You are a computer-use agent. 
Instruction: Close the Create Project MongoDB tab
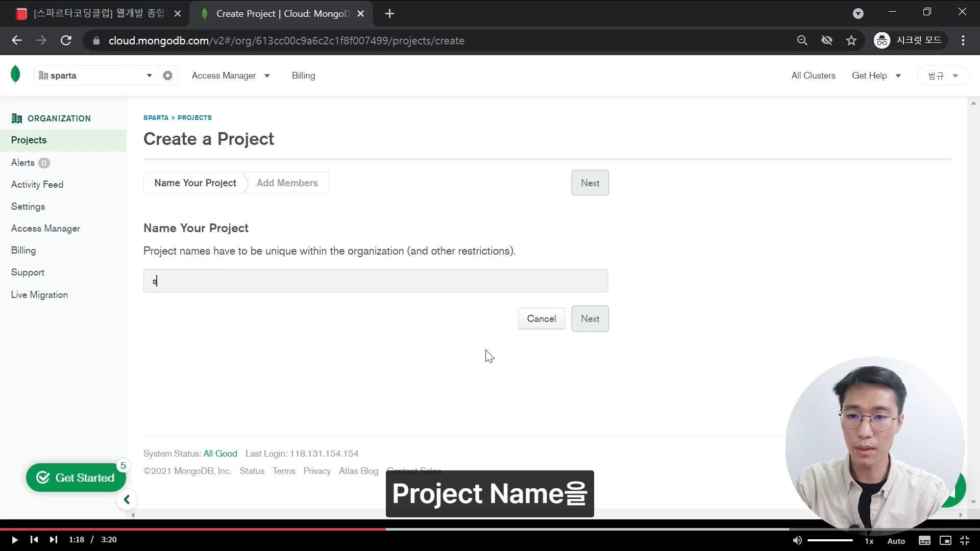point(361,14)
